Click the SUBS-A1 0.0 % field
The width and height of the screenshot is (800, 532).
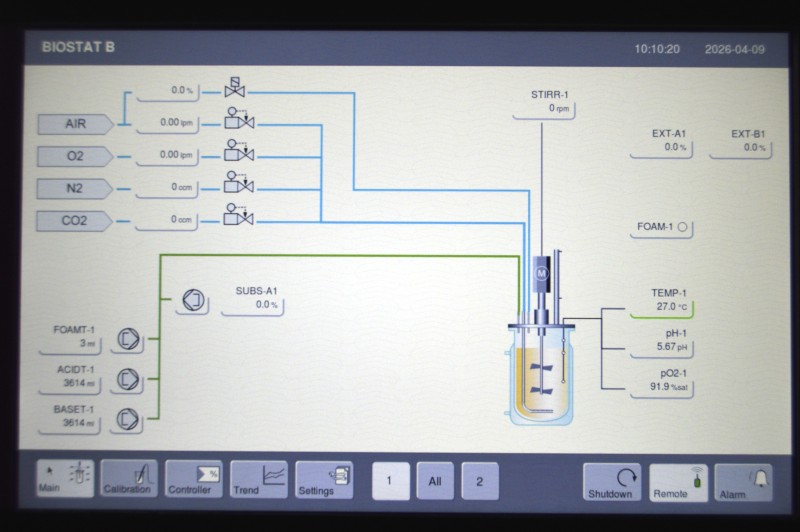click(253, 300)
